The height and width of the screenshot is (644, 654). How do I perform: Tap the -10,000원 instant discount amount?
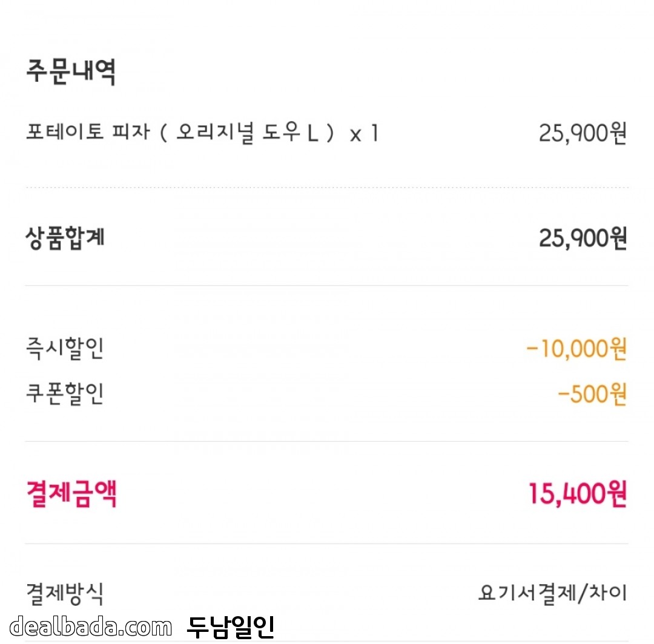[x=575, y=349]
